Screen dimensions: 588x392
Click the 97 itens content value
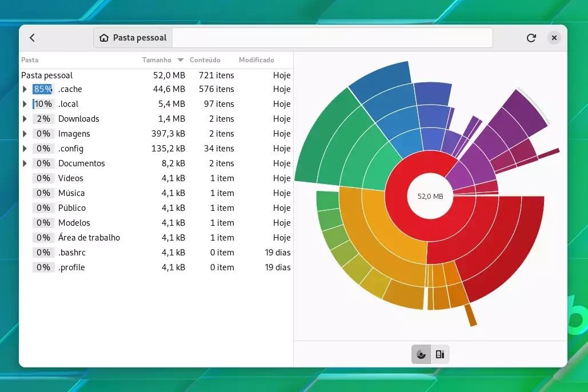coord(219,104)
